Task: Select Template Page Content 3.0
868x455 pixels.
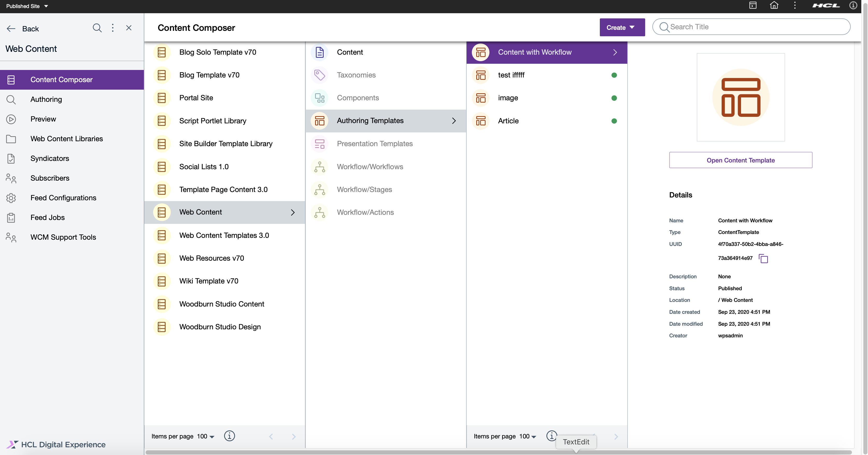Action: click(x=225, y=189)
